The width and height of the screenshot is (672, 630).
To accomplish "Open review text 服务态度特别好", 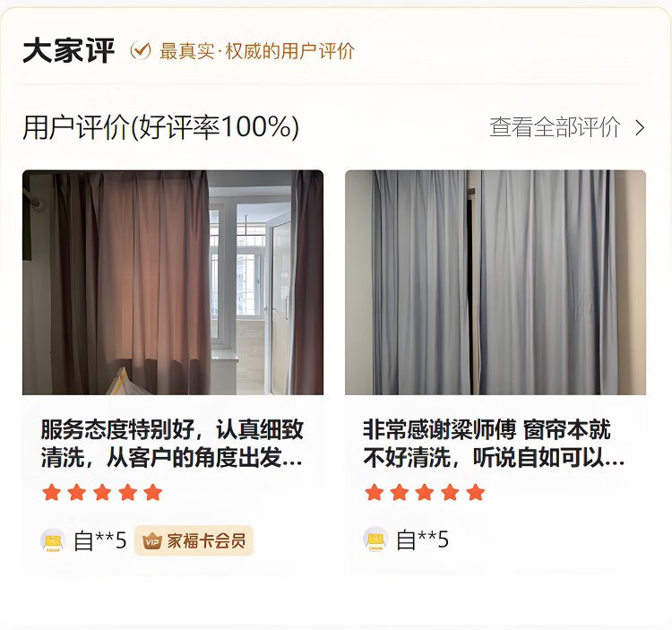I will (x=172, y=444).
